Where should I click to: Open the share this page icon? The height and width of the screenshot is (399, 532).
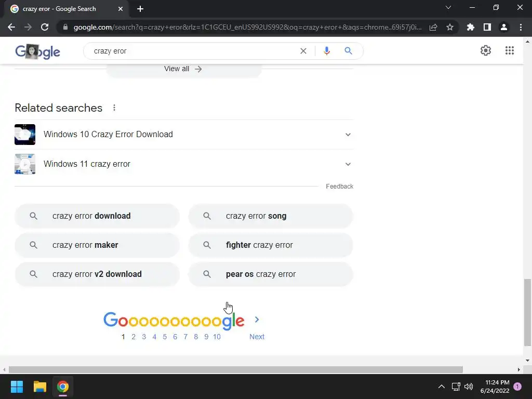coord(433,27)
